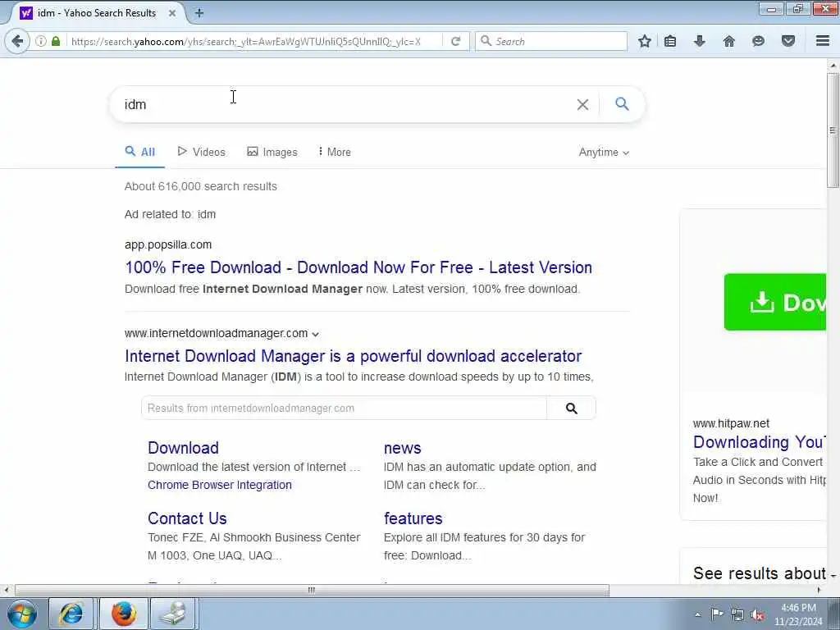Open the Firefox hamburger menu

click(823, 41)
